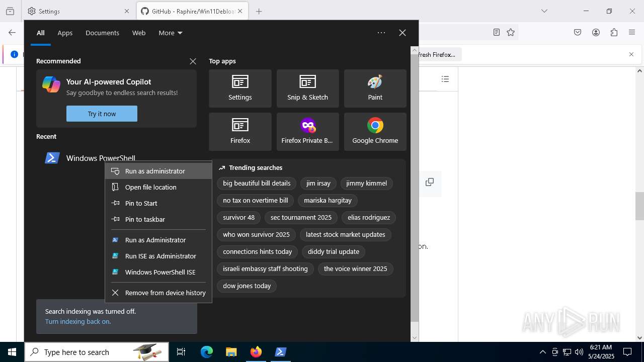Dismiss the refresh Firefox notification bar
The width and height of the screenshot is (644, 362).
pyautogui.click(x=631, y=54)
